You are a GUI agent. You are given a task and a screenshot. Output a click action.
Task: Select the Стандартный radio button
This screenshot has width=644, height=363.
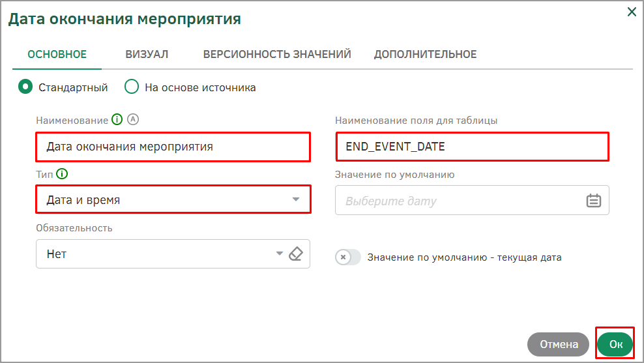25,87
